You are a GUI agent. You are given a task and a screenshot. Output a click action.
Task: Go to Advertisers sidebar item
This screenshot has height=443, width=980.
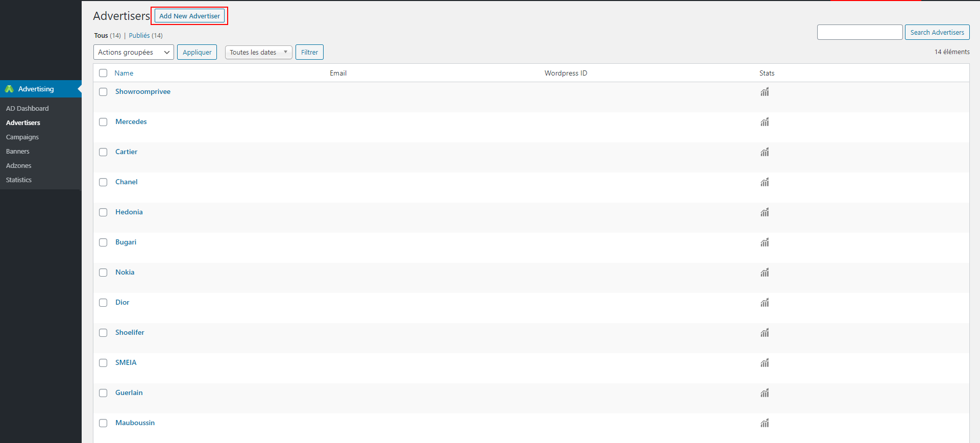[23, 122]
